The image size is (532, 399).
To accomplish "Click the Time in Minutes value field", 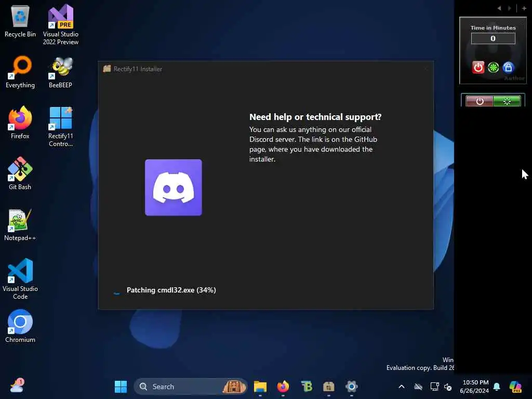I will coord(493,38).
